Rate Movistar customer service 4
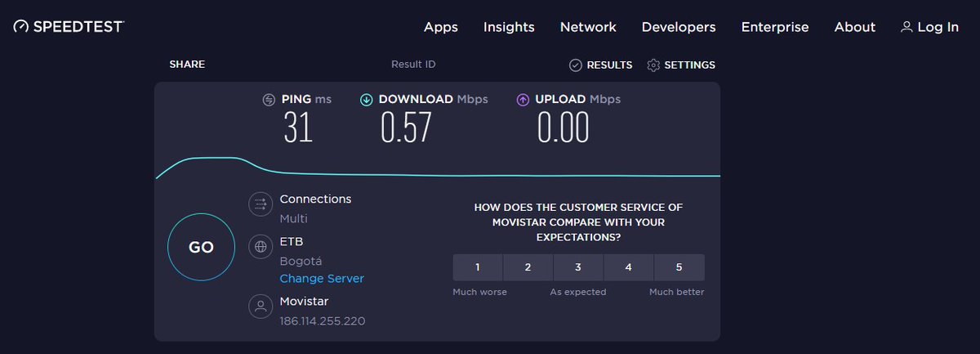The height and width of the screenshot is (354, 980). pos(629,267)
